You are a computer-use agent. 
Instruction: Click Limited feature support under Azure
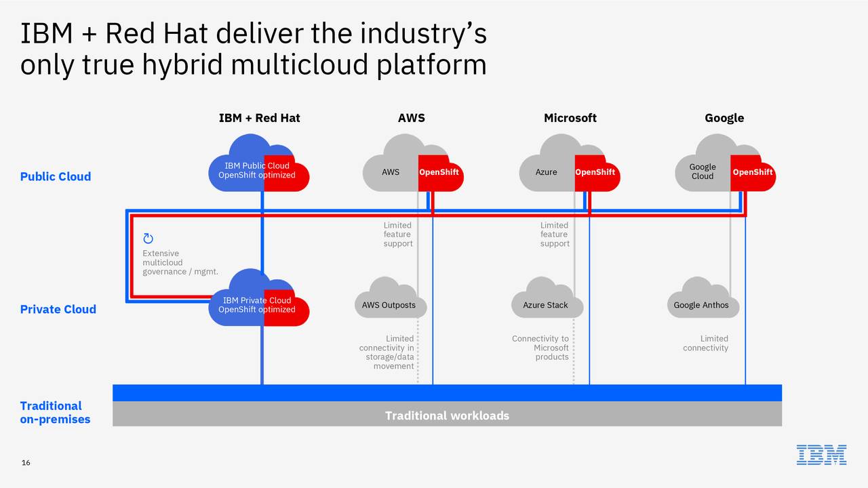555,235
